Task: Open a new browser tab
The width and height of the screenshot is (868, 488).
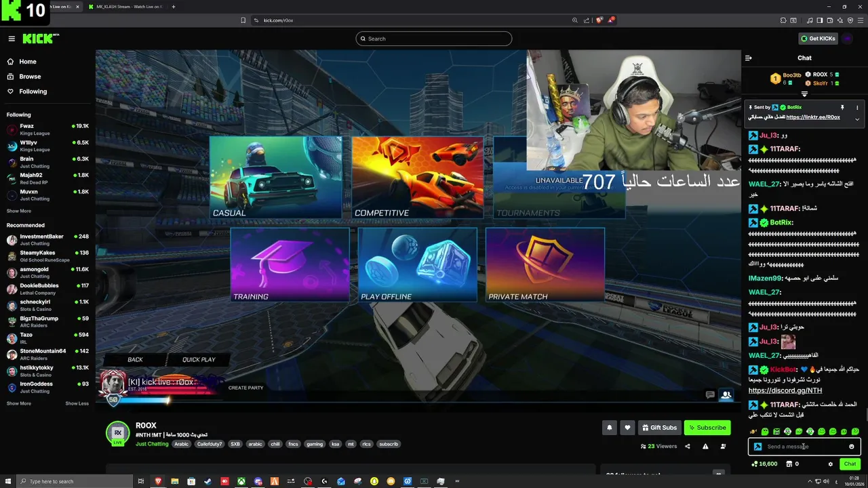Action: point(174,7)
